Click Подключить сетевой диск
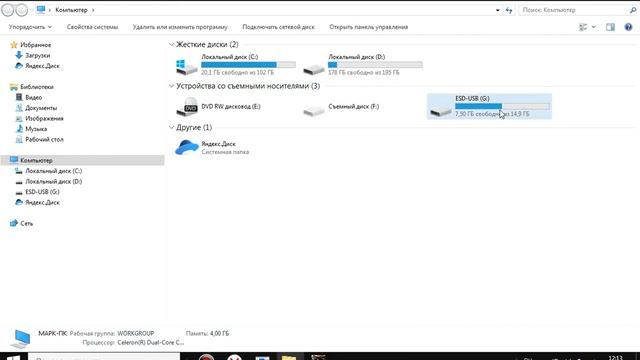Image resolution: width=640 pixels, height=360 pixels. 278,27
